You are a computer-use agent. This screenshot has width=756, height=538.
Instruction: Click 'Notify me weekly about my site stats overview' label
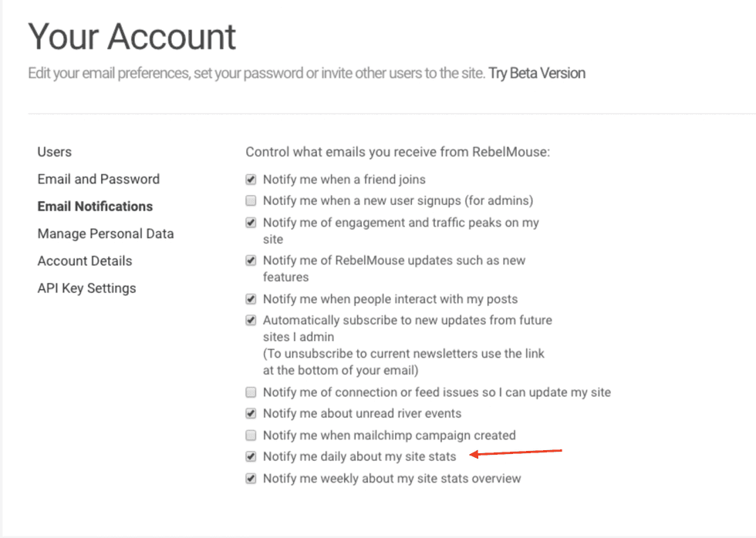392,479
